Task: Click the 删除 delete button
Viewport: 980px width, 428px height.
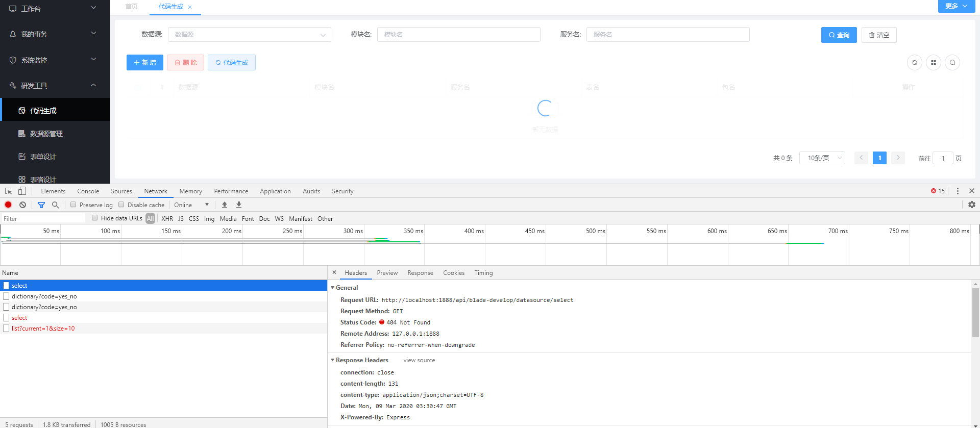Action: pyautogui.click(x=186, y=62)
